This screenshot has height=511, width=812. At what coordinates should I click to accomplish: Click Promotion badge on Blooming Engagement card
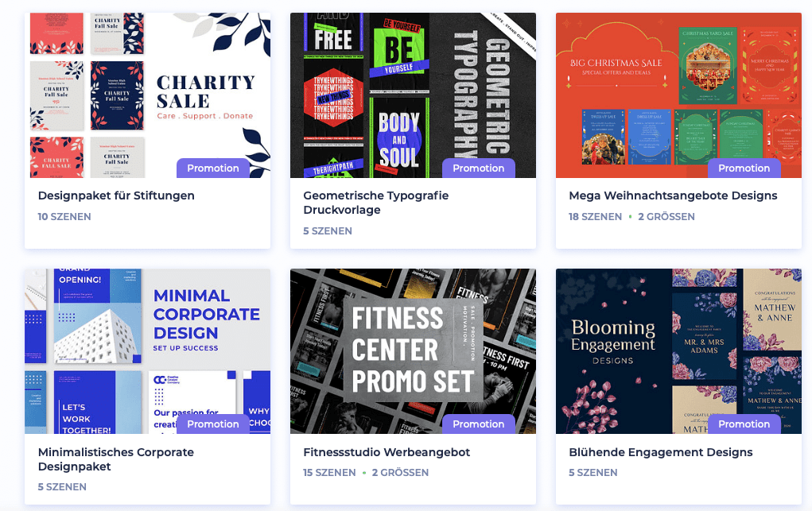coord(744,424)
